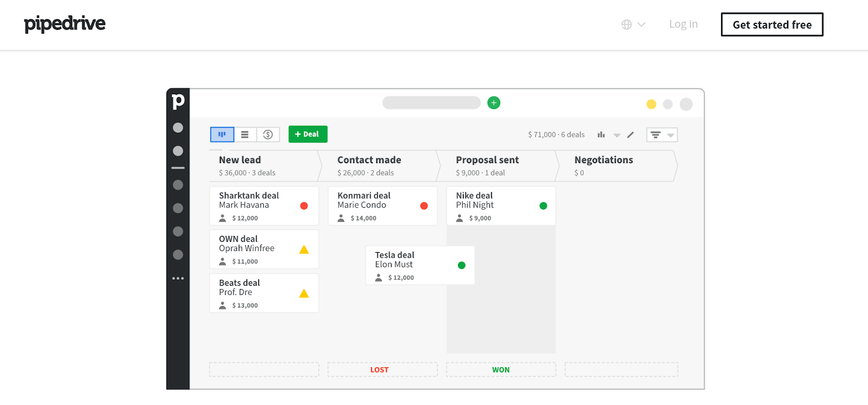This screenshot has width=868, height=405.
Task: Switch to the pipeline kanban view
Action: point(222,134)
